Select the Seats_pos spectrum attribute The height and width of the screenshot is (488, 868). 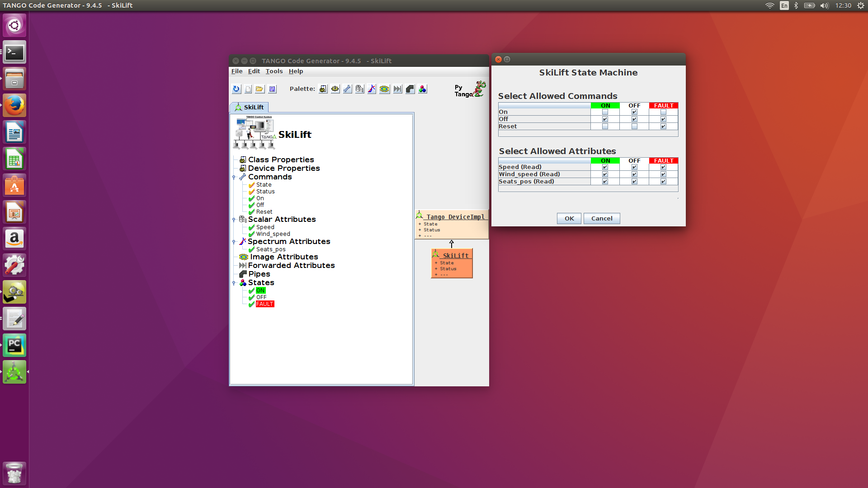coord(271,249)
